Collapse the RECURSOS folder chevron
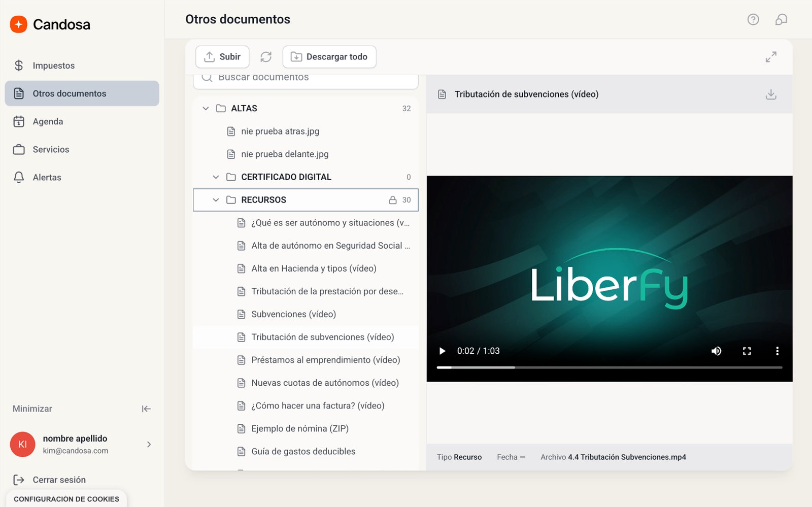Screen dimensions: 812x507 (216, 200)
